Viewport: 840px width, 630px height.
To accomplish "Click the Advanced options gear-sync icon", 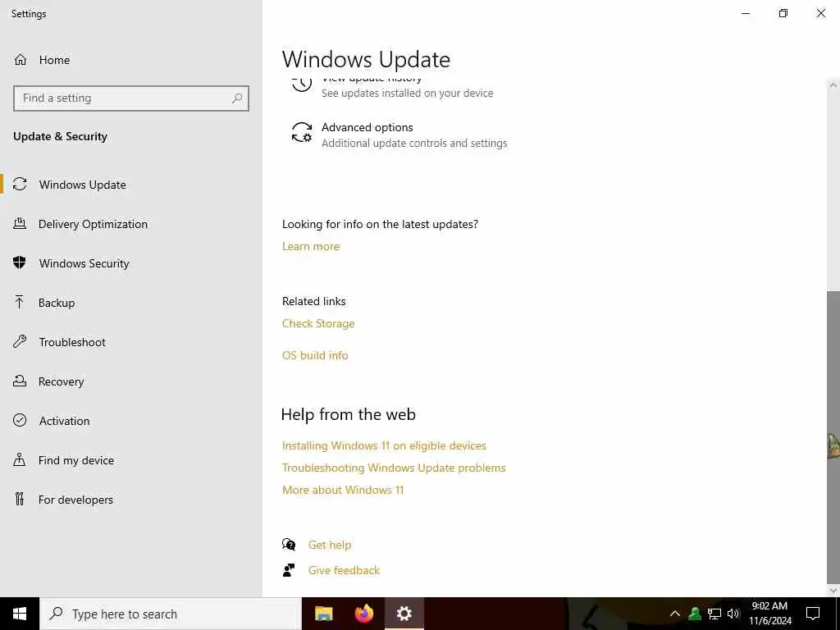I will (x=302, y=132).
